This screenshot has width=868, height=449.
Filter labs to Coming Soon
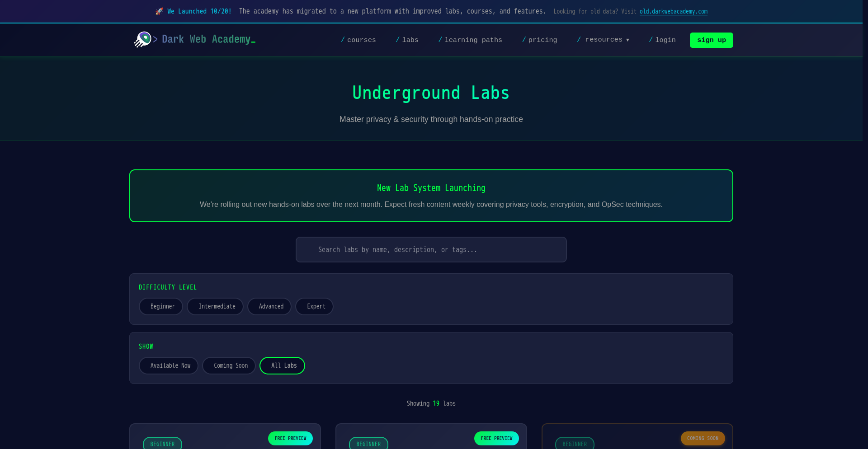pyautogui.click(x=229, y=365)
